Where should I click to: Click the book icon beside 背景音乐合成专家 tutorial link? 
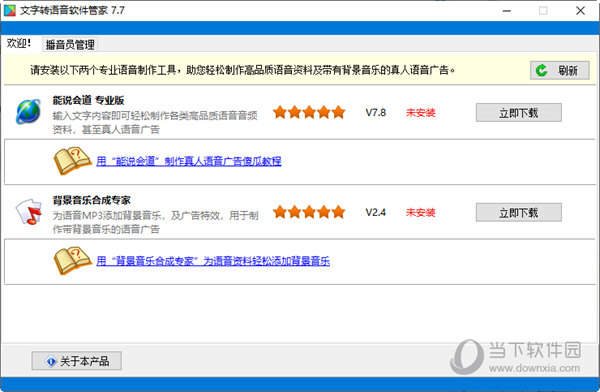coord(73,261)
